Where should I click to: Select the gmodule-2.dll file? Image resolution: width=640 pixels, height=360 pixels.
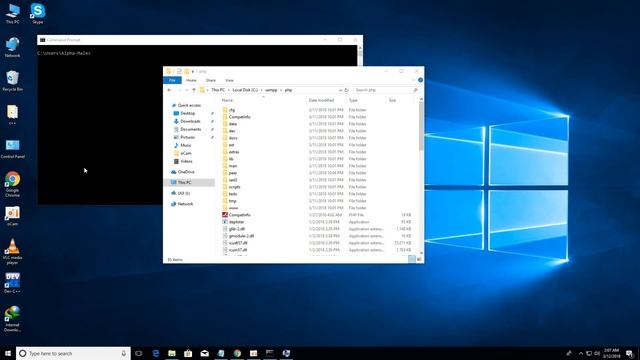click(x=241, y=236)
